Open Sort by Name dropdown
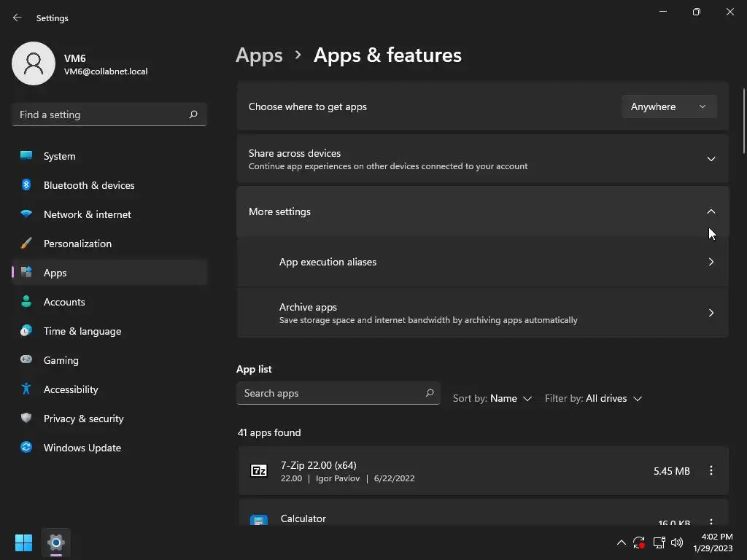 492,398
